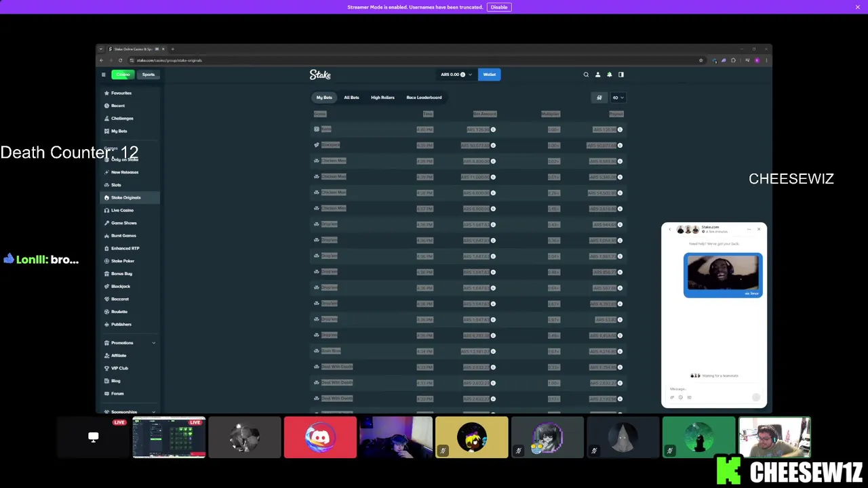Viewport: 868px width, 488px height.
Task: Open Roulette in the sidebar
Action: pos(129,312)
